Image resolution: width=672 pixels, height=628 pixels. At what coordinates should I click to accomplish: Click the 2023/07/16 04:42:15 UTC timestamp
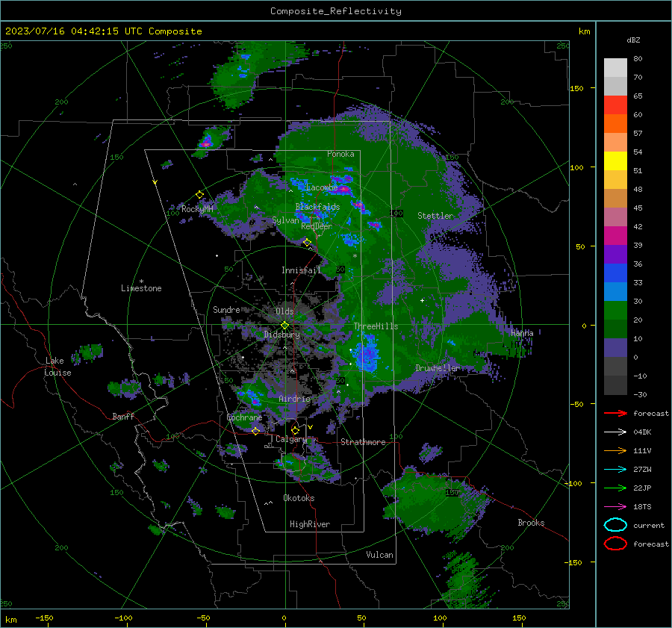[103, 31]
